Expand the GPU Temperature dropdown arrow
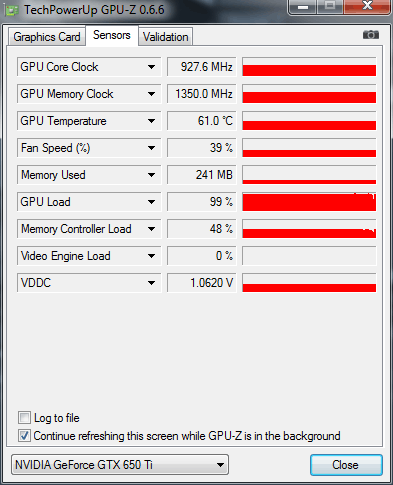393x485 pixels. point(151,121)
